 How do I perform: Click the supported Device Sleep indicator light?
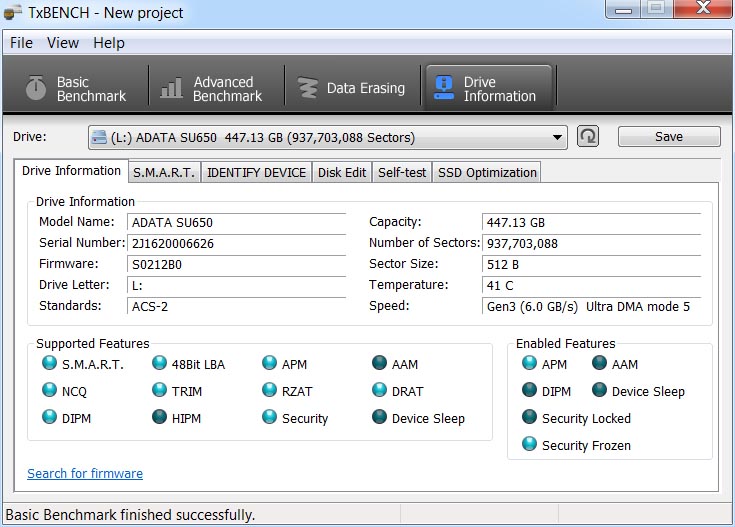[x=379, y=417]
